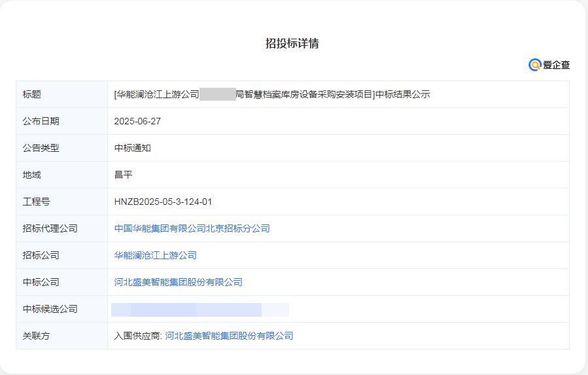Screen dimensions: 588x375
Task: Click the grey redacted block in the title
Action: 217,94
